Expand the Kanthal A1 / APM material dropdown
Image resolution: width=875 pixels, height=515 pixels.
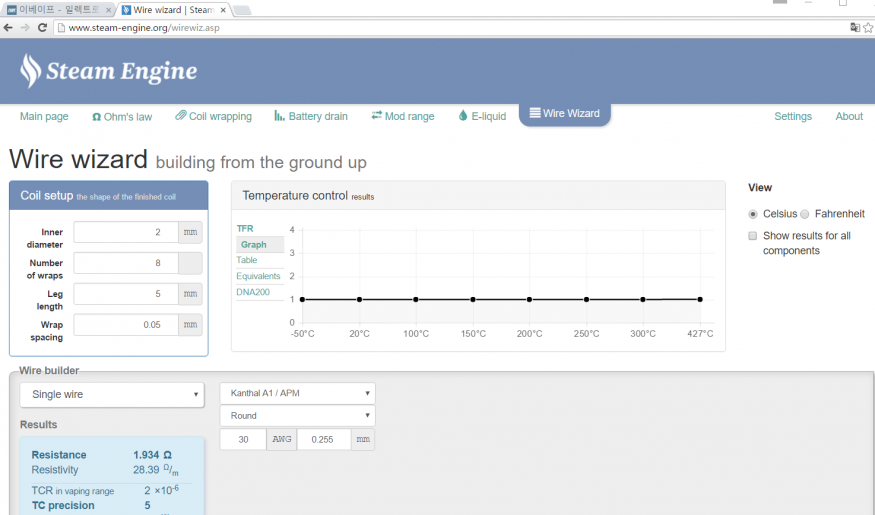(297, 393)
